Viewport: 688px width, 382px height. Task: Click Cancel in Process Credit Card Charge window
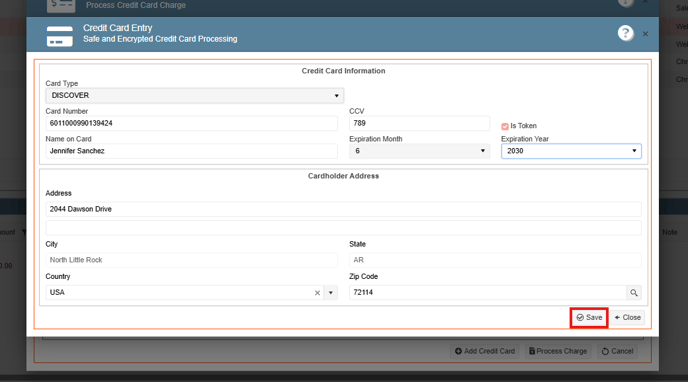(617, 351)
